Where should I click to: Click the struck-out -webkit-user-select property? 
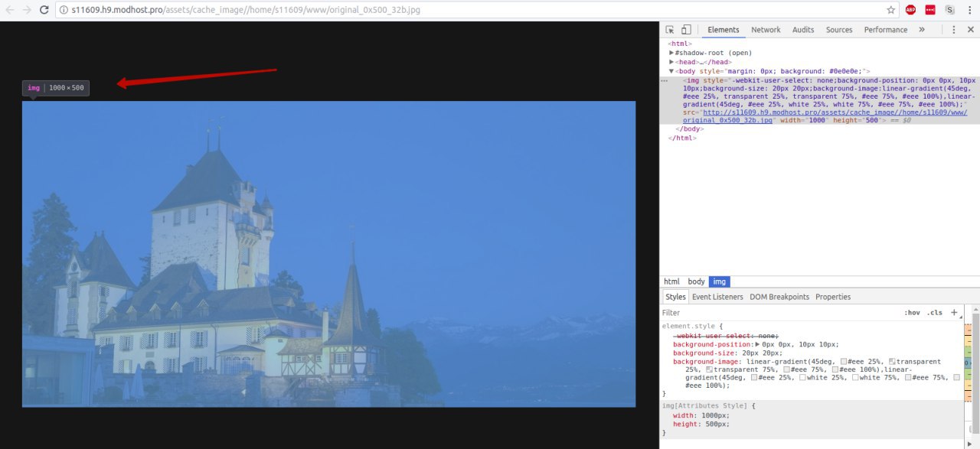(726, 336)
